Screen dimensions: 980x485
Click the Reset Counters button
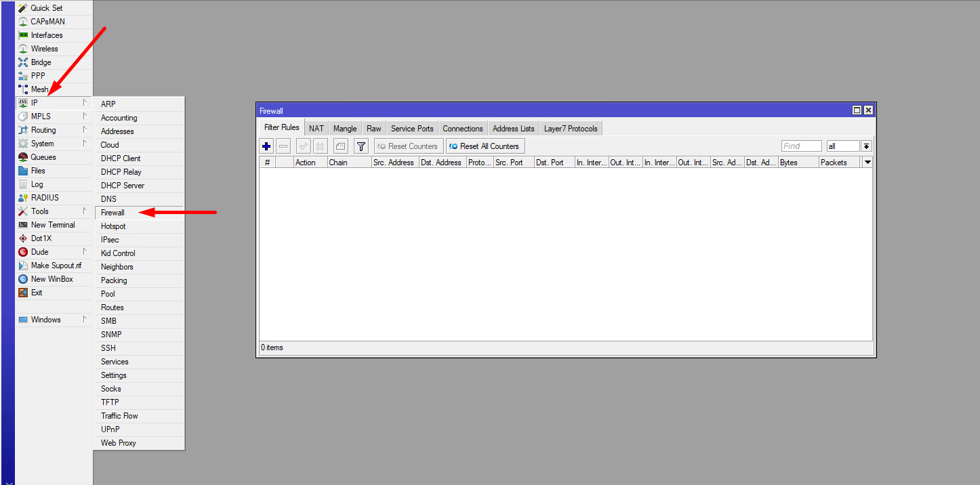click(409, 146)
